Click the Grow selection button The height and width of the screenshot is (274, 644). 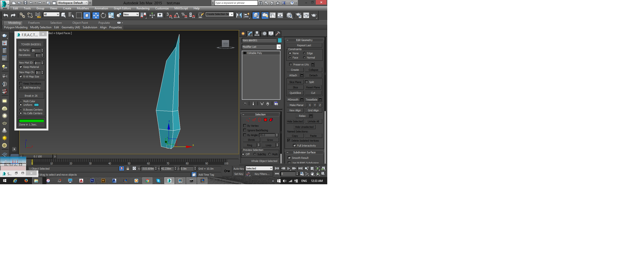point(270,140)
